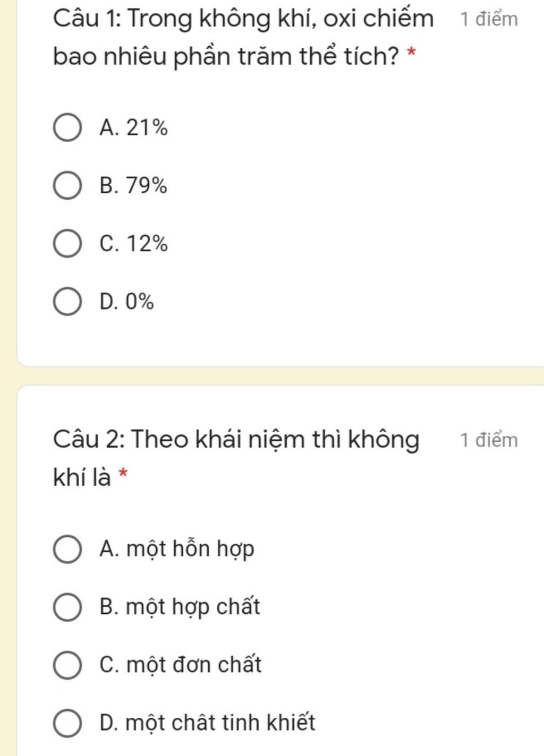
Task: Pick the D. 0% radio button
Action: [x=67, y=302]
